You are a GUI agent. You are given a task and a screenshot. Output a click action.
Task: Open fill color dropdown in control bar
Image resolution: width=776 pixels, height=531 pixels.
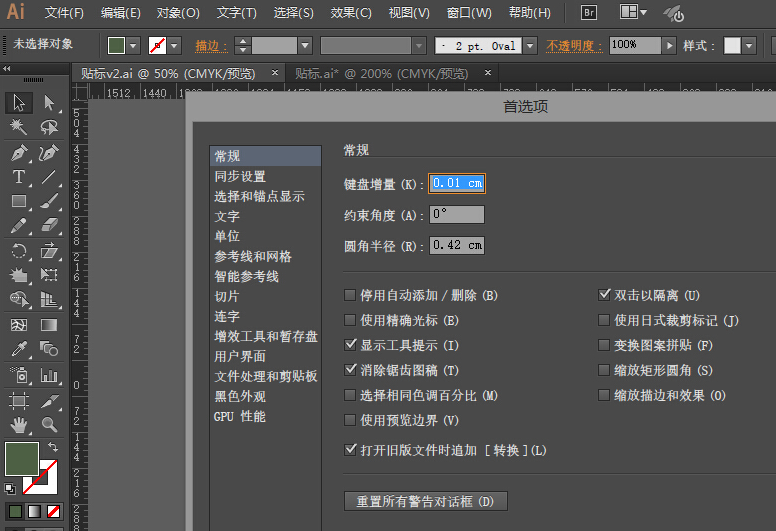point(133,46)
